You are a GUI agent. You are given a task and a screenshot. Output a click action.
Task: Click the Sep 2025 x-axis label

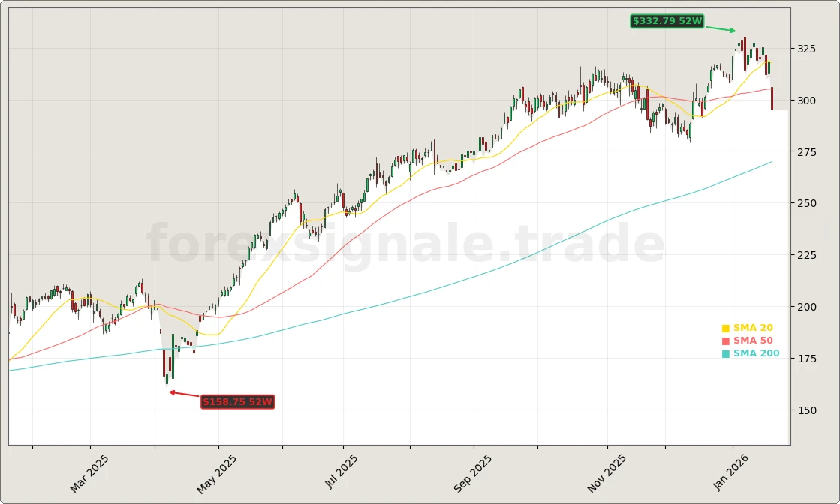tap(473, 473)
